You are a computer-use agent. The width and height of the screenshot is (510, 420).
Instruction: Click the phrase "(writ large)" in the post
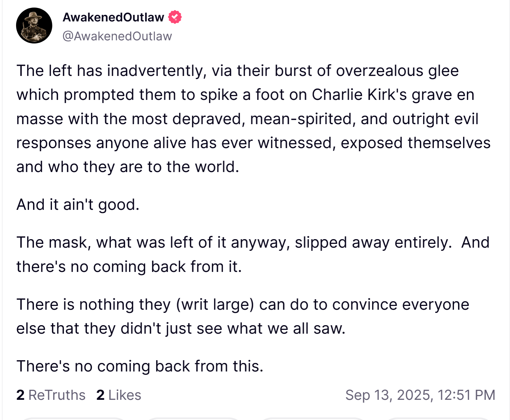pyautogui.click(x=215, y=305)
